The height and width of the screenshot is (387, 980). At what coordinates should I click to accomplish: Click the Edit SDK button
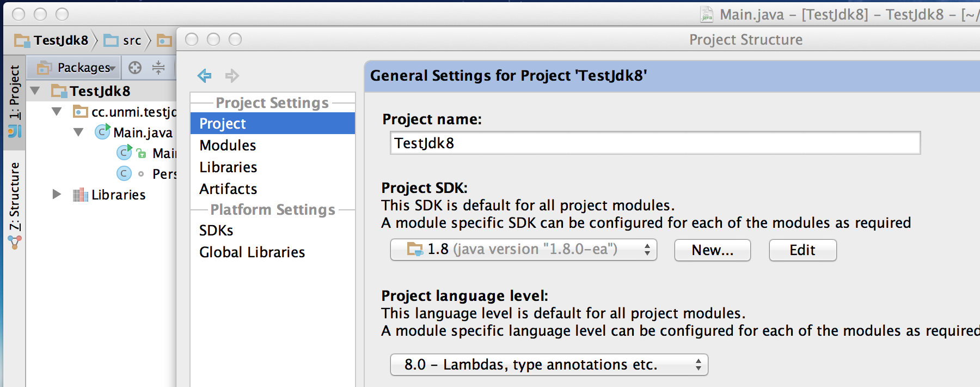802,250
